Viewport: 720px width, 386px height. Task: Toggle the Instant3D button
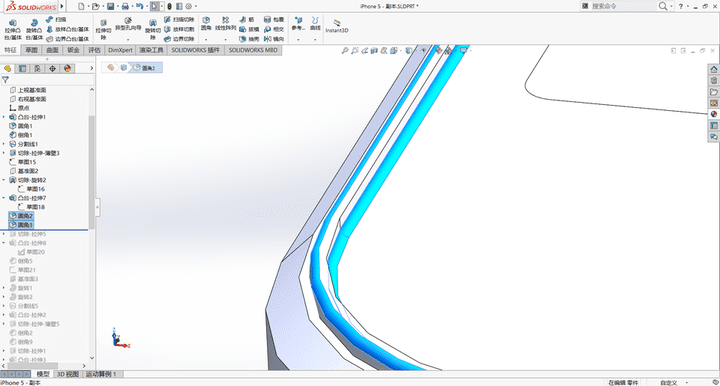click(x=337, y=26)
